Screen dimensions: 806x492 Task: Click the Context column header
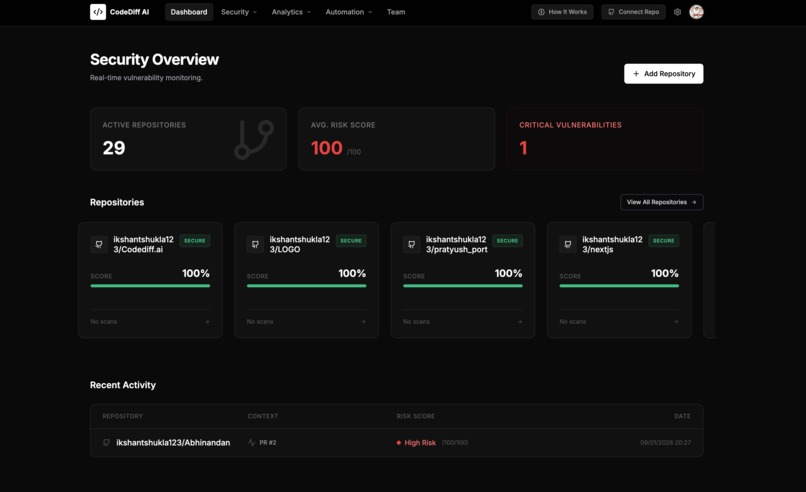263,416
